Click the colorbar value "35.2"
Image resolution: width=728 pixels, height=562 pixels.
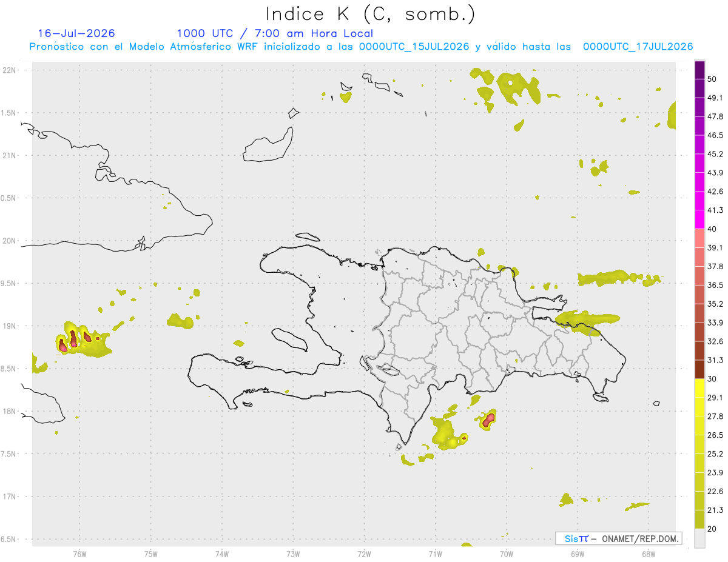(715, 304)
